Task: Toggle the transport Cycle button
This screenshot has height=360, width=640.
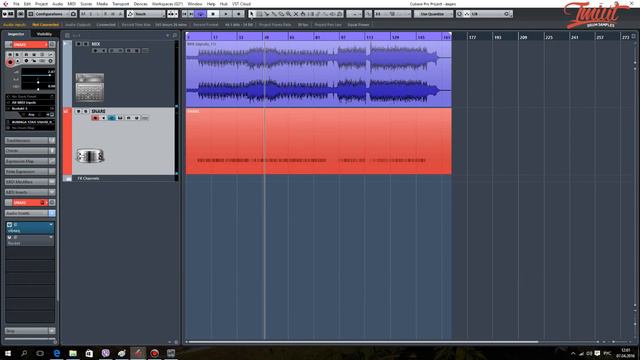Action: [200, 14]
